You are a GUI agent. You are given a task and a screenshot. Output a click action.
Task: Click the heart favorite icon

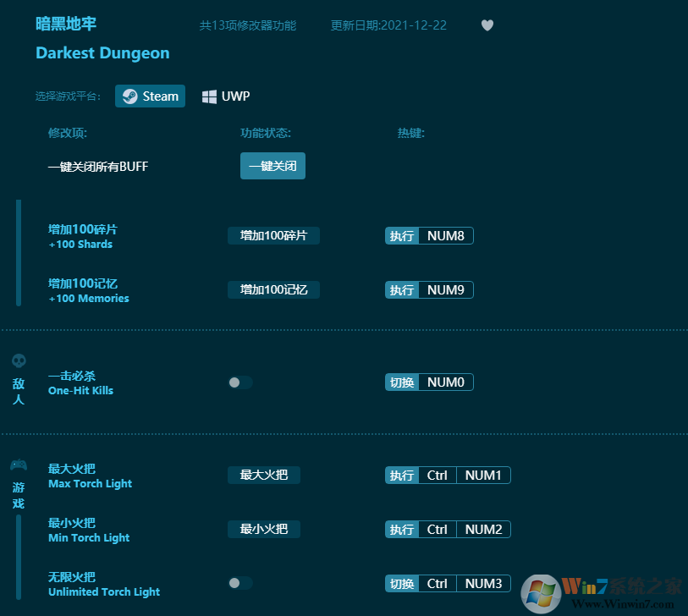[487, 25]
